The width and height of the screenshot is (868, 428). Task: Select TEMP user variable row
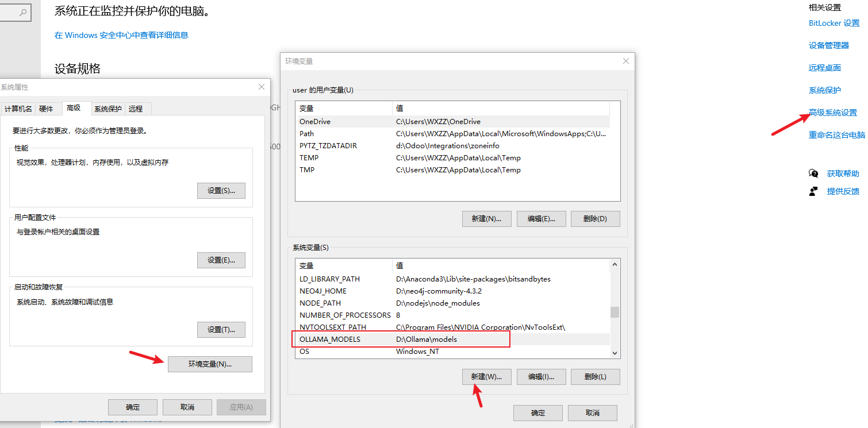[x=453, y=158]
